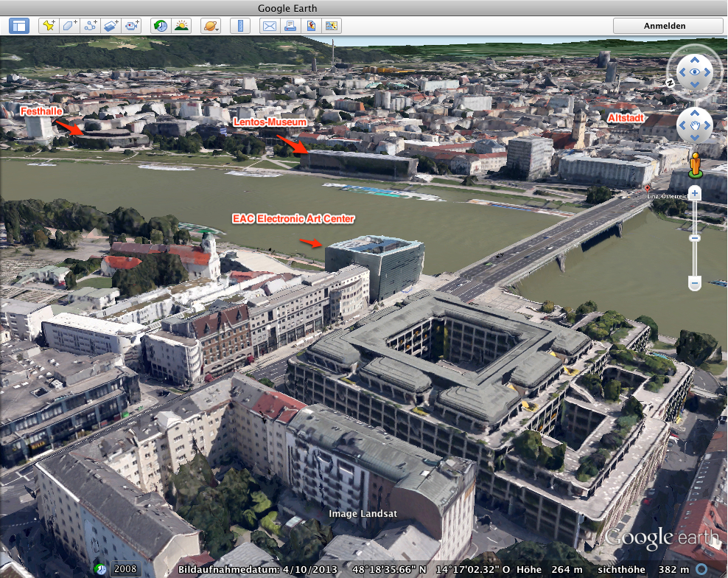Click the Höhe 264 m elevation readout

point(549,570)
